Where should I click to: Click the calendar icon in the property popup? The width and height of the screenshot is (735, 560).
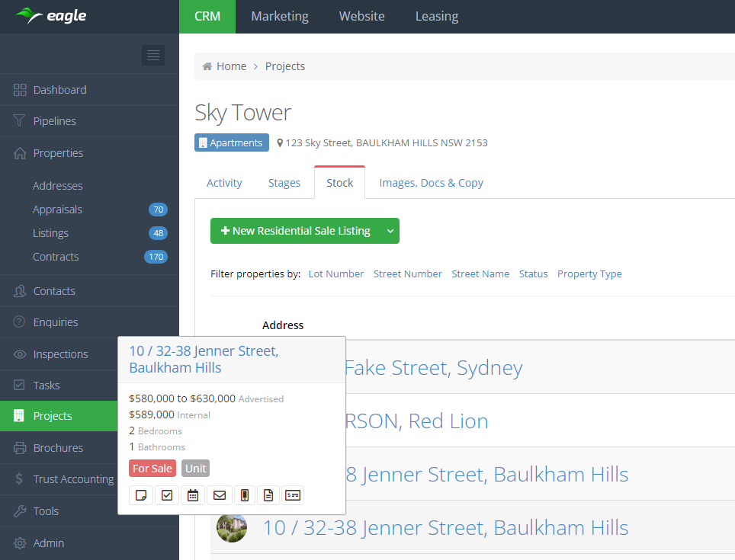(x=193, y=495)
